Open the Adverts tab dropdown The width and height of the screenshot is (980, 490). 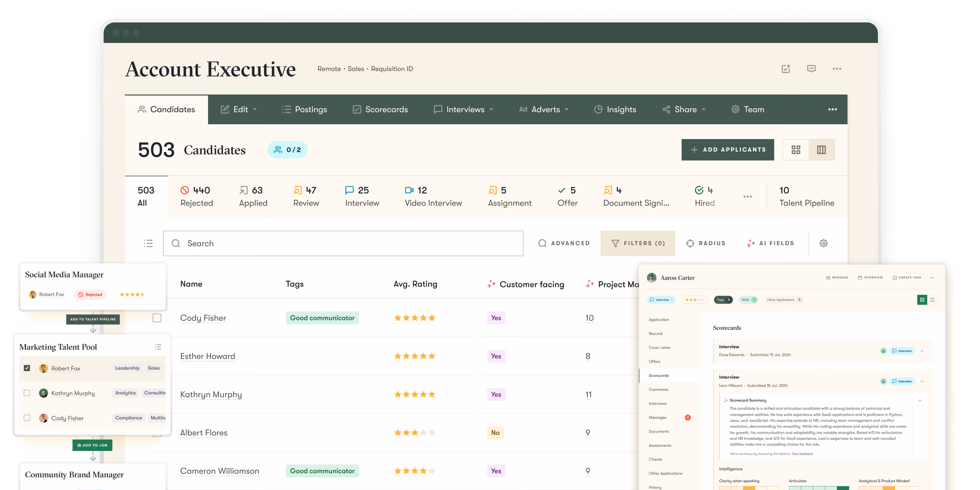point(544,109)
